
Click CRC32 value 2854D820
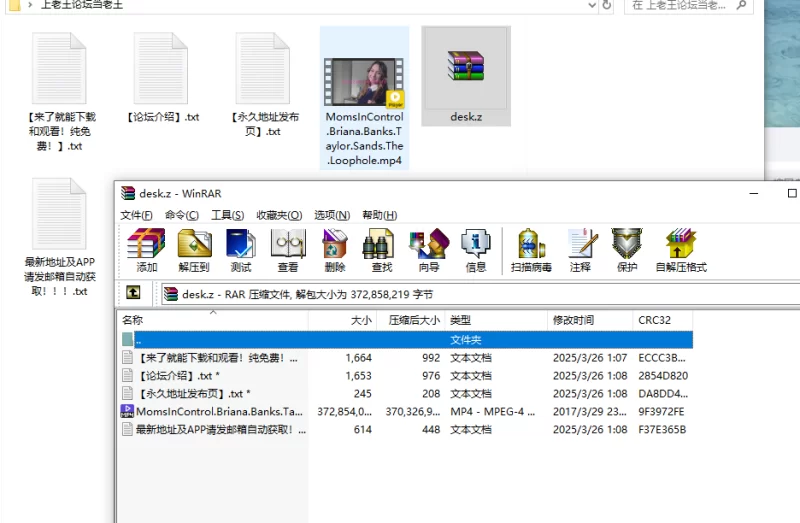click(x=663, y=376)
